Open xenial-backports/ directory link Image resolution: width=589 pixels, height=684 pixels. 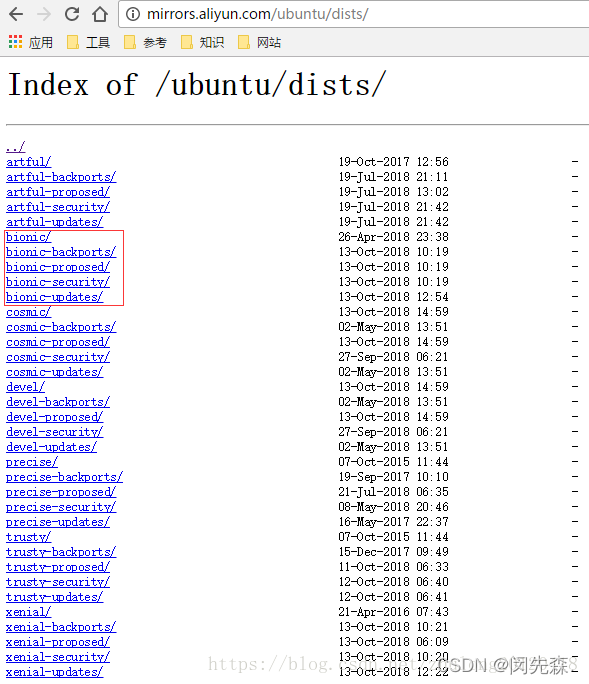(x=61, y=627)
